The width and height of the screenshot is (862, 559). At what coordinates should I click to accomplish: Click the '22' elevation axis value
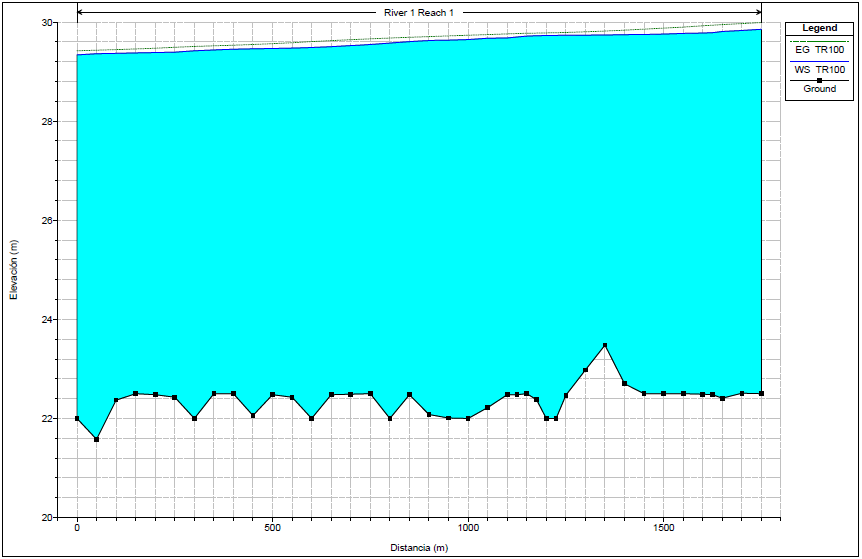[47, 418]
